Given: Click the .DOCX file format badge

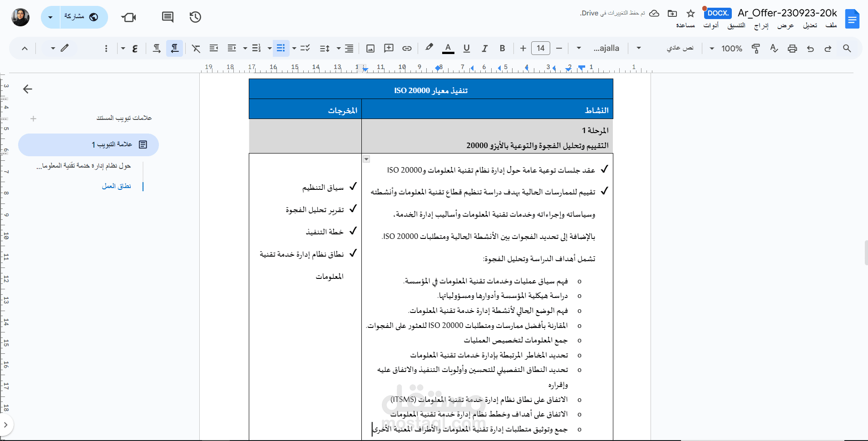Looking at the screenshot, I should click(718, 13).
